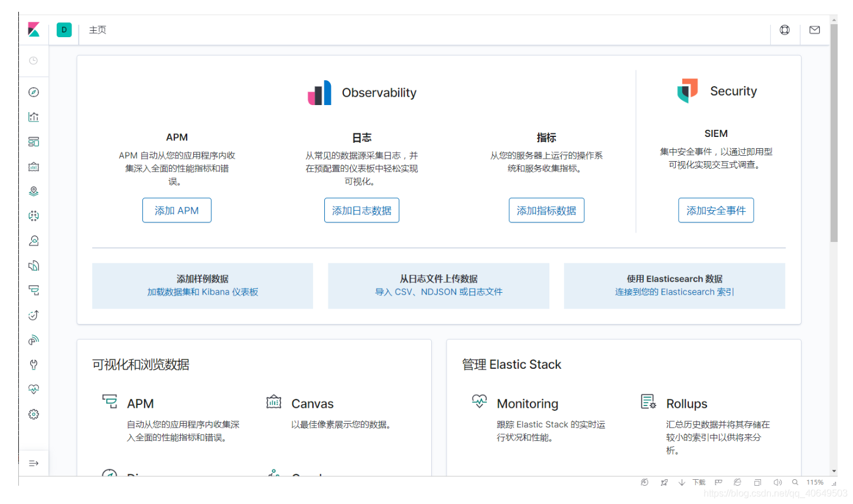Click the browser split window icon
Image resolution: width=853 pixels, height=504 pixels.
point(757,482)
